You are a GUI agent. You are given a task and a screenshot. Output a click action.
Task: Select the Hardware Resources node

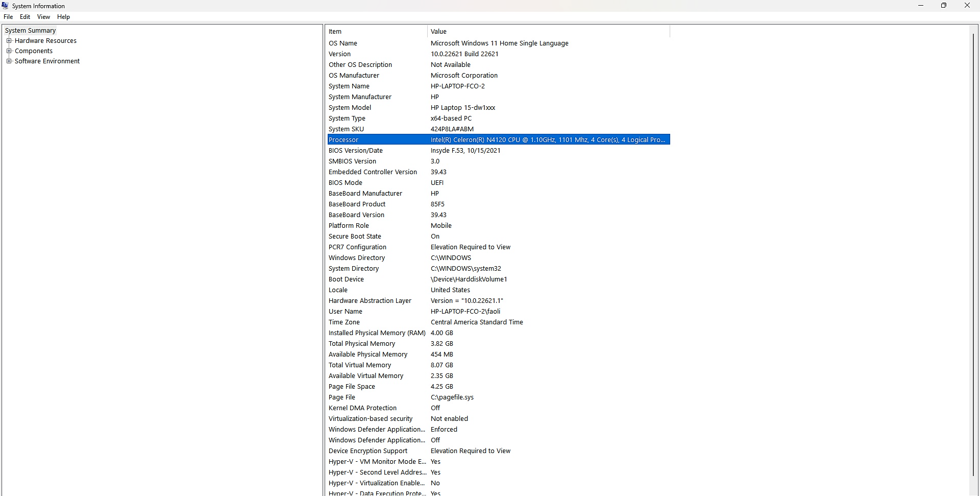(x=45, y=40)
